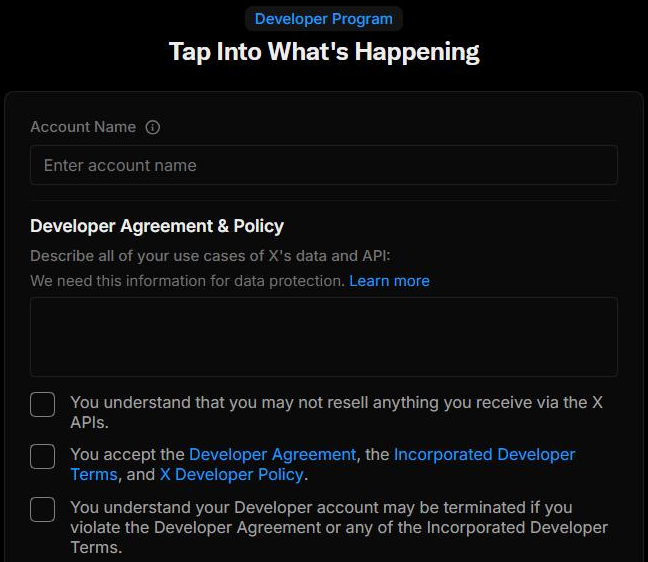The image size is (648, 562).
Task: Focus the Enter account name field
Action: 324,165
